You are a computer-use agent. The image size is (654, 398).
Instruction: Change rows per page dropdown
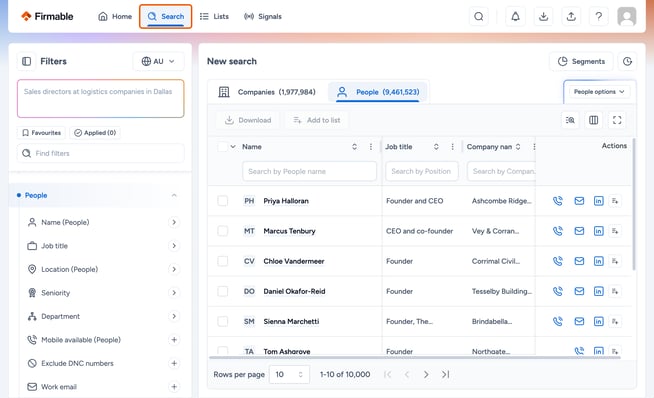(x=289, y=375)
